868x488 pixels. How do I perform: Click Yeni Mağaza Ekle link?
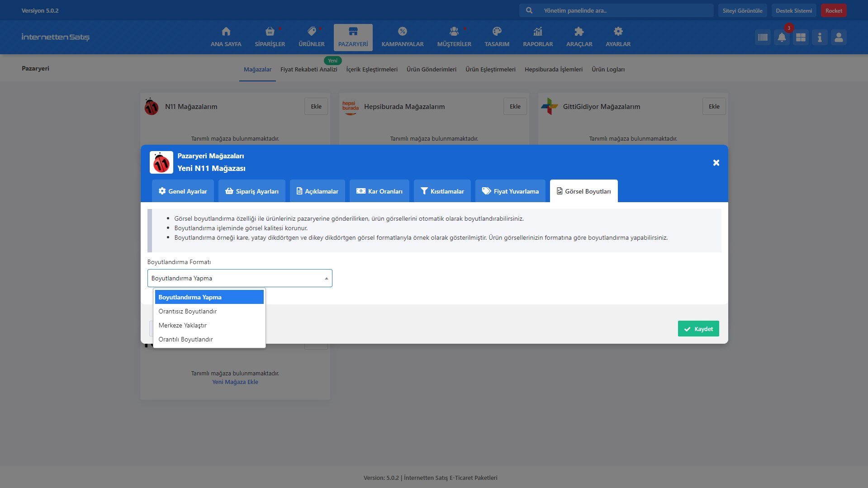[x=235, y=382]
